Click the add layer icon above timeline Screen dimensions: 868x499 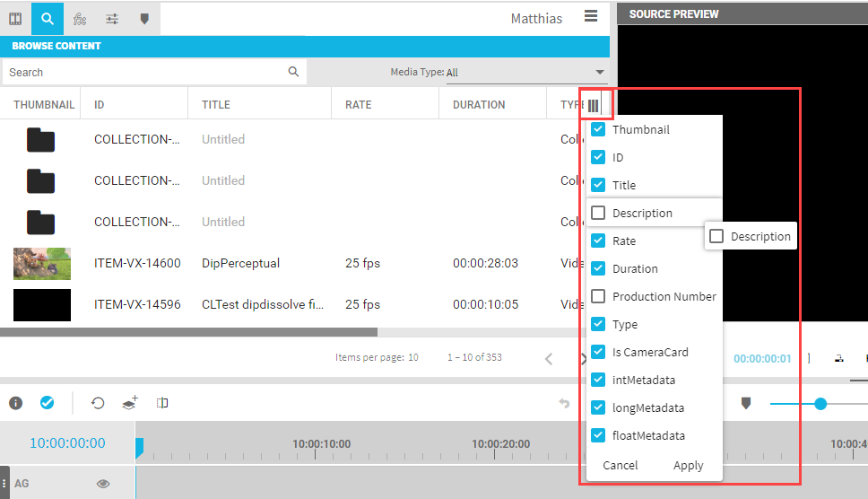click(x=130, y=403)
